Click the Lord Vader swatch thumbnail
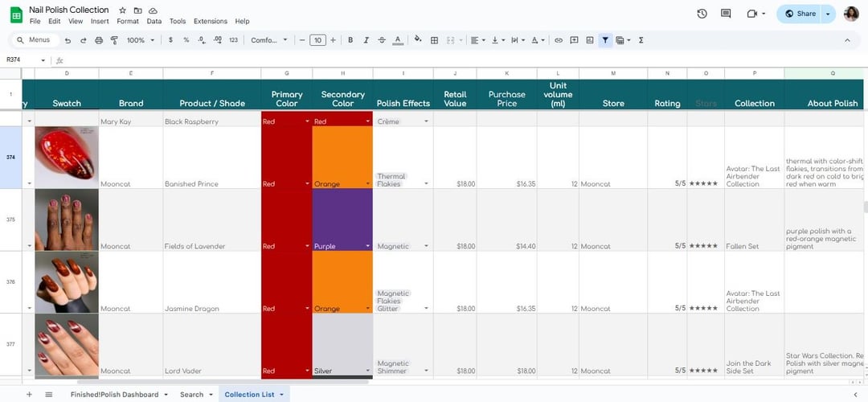The image size is (868, 402). [x=67, y=345]
